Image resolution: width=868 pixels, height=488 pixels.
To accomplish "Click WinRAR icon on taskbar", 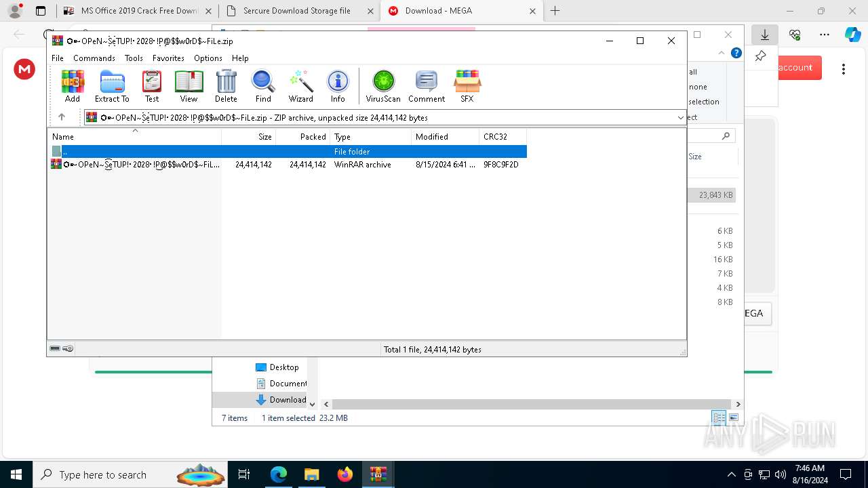I will click(378, 474).
